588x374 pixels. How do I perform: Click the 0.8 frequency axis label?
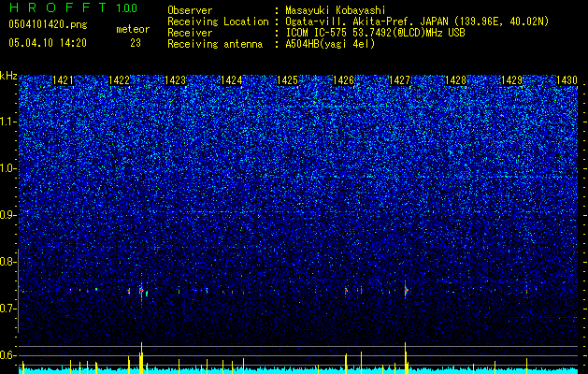coord(7,262)
